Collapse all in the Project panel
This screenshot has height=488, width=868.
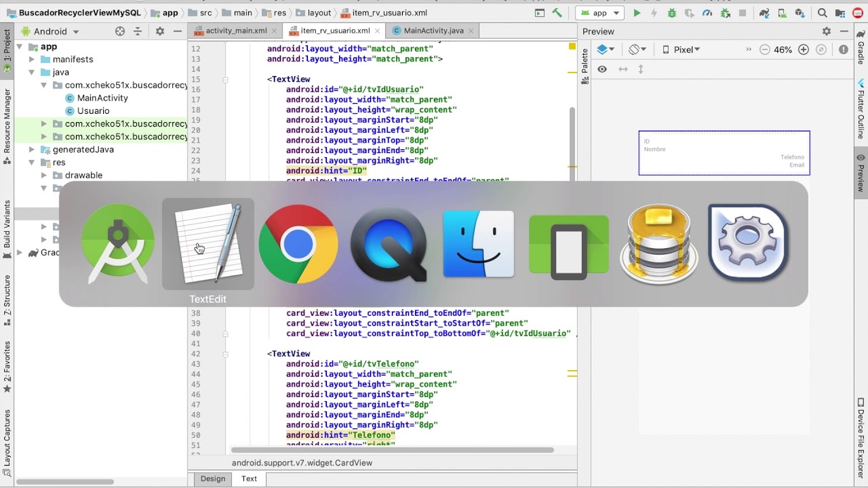[x=138, y=31]
